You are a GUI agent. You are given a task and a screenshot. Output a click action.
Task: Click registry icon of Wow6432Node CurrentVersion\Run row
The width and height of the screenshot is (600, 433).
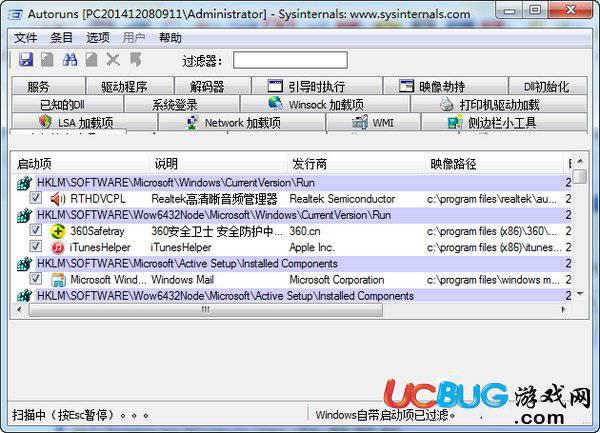(x=24, y=215)
